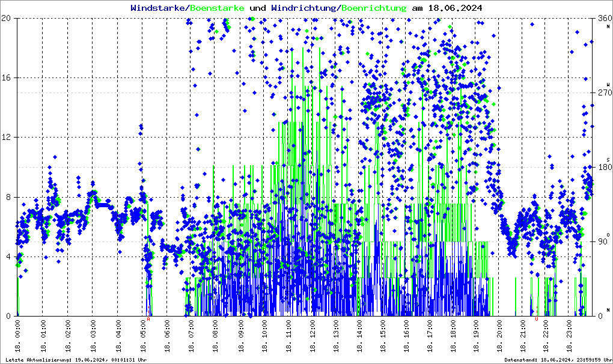Click the '4' value on left axis
This screenshot has height=364, width=613.
9,256
